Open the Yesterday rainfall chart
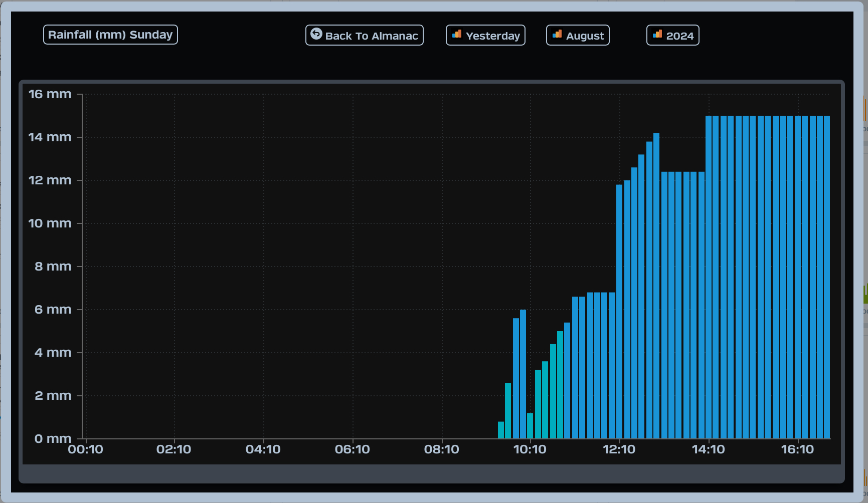 tap(485, 35)
